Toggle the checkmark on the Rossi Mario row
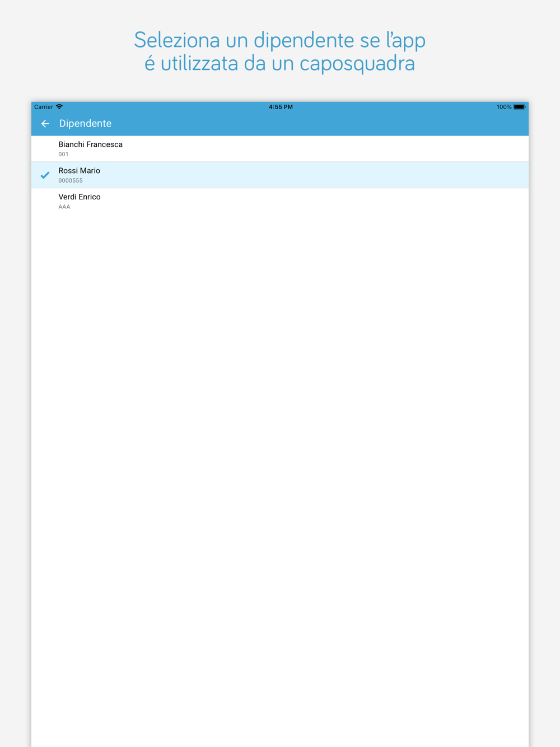The height and width of the screenshot is (747, 560). tap(45, 175)
